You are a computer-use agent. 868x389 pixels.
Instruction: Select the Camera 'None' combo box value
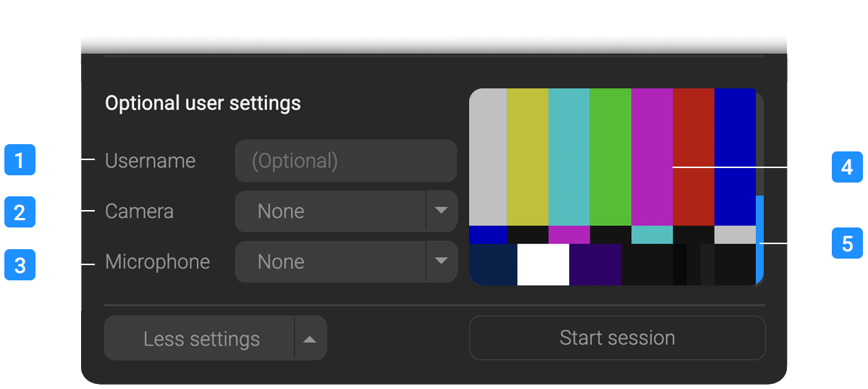331,212
